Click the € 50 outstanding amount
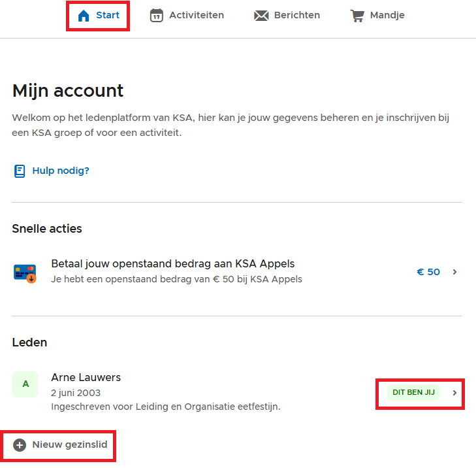476x468 pixels. [428, 272]
